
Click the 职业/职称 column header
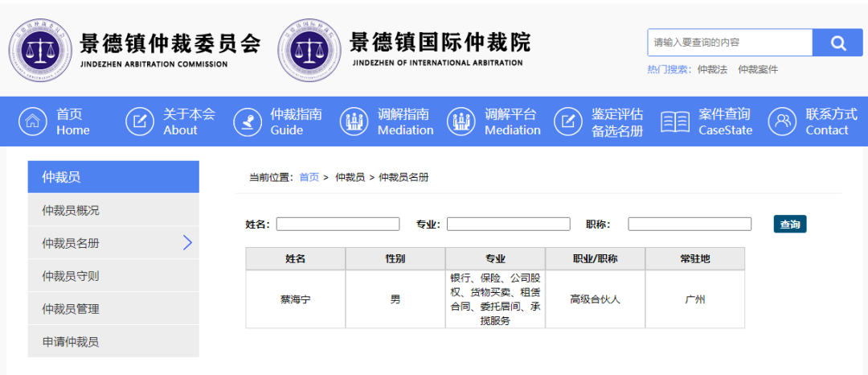[x=595, y=258]
